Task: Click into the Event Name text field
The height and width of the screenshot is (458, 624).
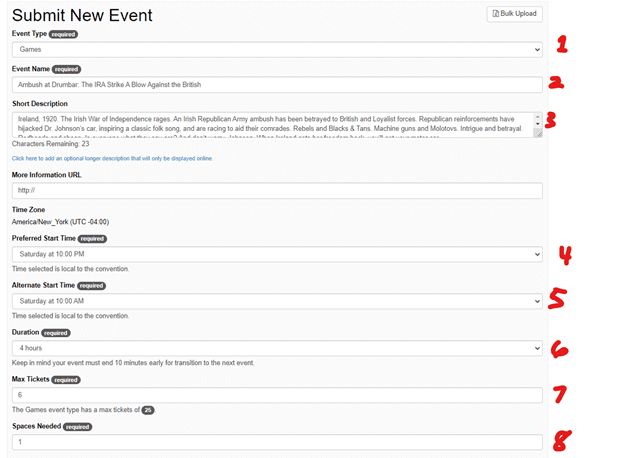Action: pyautogui.click(x=277, y=85)
